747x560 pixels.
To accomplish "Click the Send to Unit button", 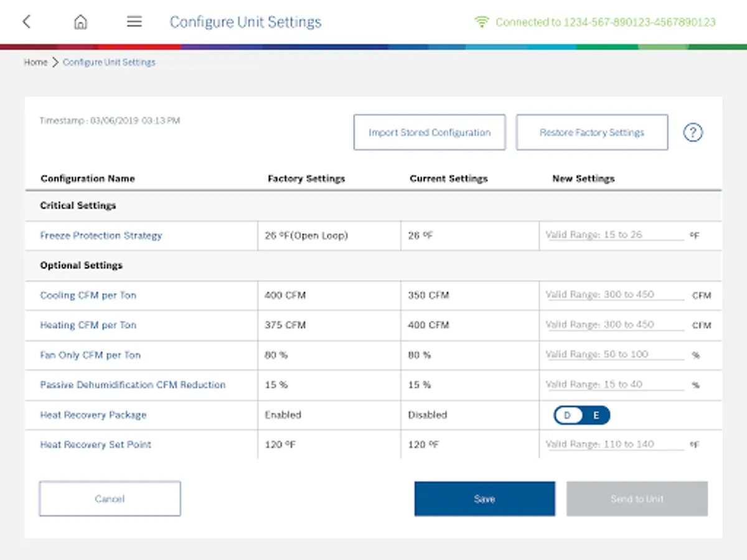I will [x=636, y=498].
